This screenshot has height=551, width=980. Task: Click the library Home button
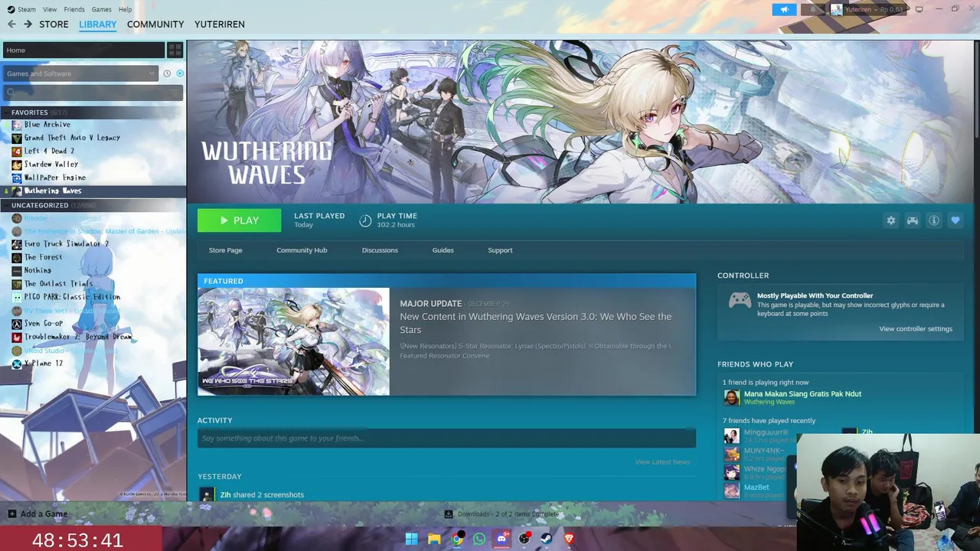coord(83,51)
